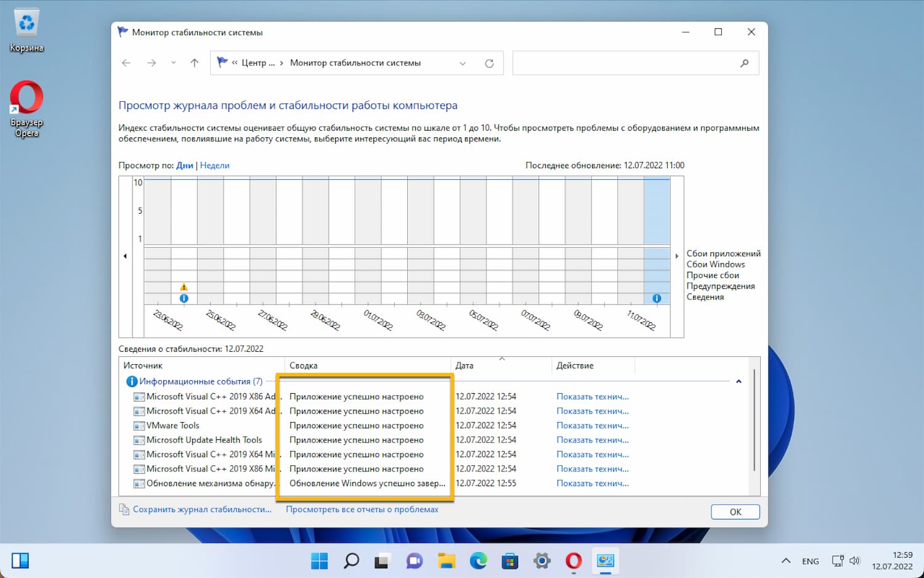Collapse the Информационные события group

739,381
